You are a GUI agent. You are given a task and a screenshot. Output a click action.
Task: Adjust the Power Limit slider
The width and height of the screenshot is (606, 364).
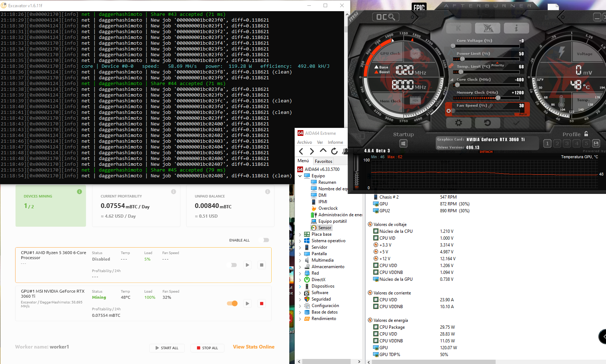(486, 59)
